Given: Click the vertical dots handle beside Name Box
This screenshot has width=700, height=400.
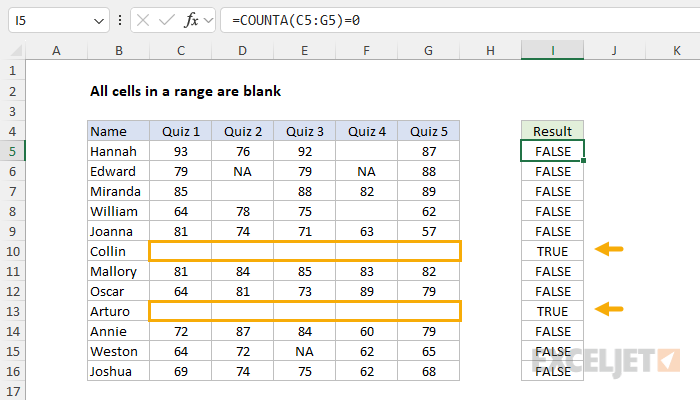Looking at the screenshot, I should [x=120, y=20].
